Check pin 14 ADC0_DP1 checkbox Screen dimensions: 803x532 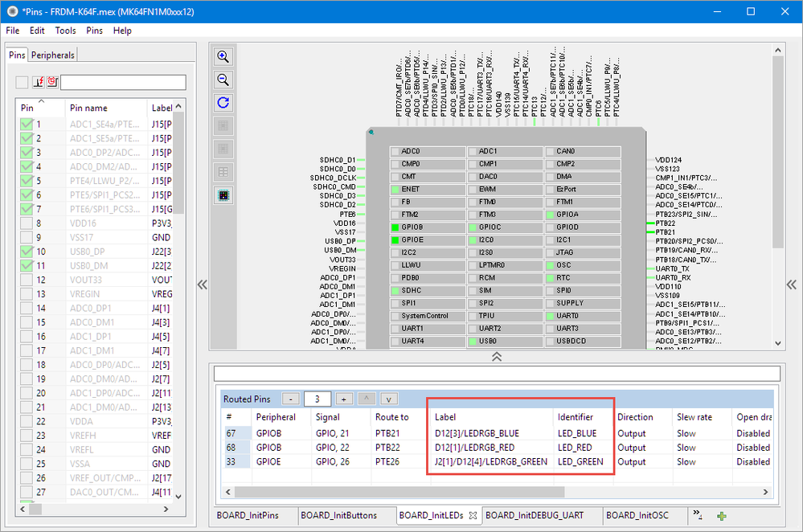[x=27, y=309]
